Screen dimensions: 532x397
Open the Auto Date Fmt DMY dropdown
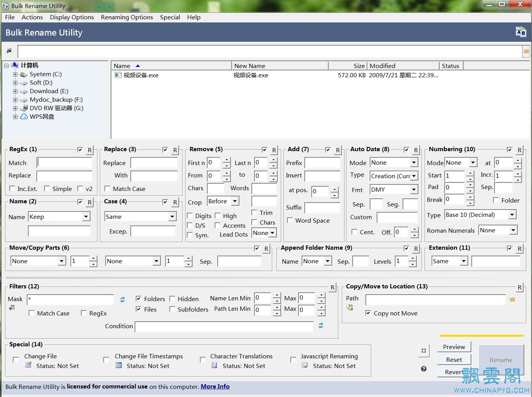[414, 189]
